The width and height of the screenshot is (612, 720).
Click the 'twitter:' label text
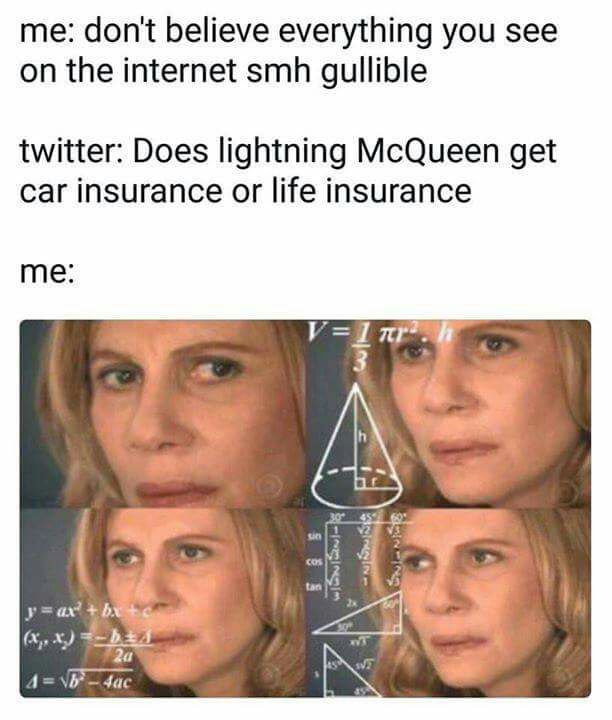pyautogui.click(x=71, y=151)
